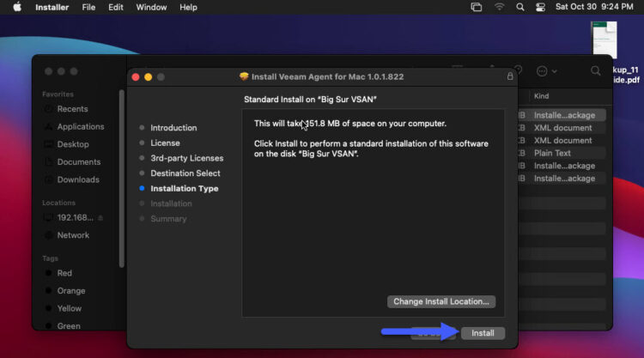Select the Plain Text file row in Finder
This screenshot has width=644, height=358.
point(562,153)
